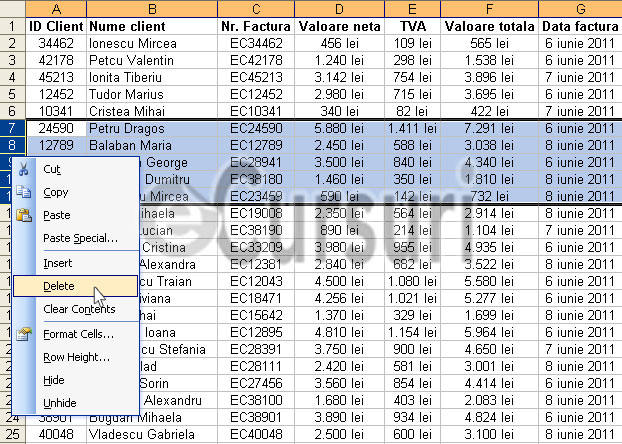This screenshot has width=622, height=444.
Task: Click cell with invoice EC40048
Action: click(x=256, y=434)
